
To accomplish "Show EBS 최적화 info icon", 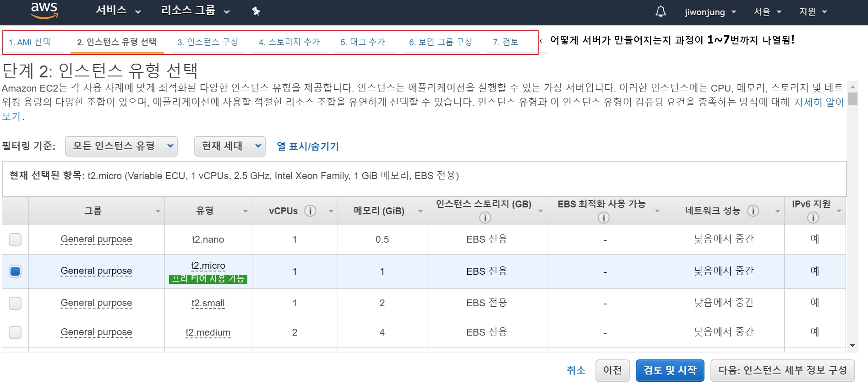I will [x=604, y=217].
